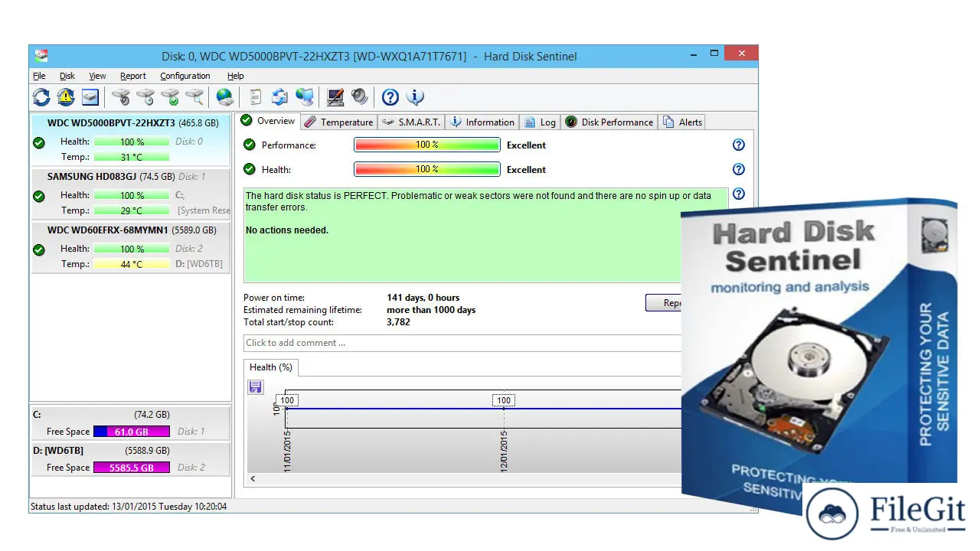Click the globe with monitor network icon
980x551 pixels.
click(305, 97)
